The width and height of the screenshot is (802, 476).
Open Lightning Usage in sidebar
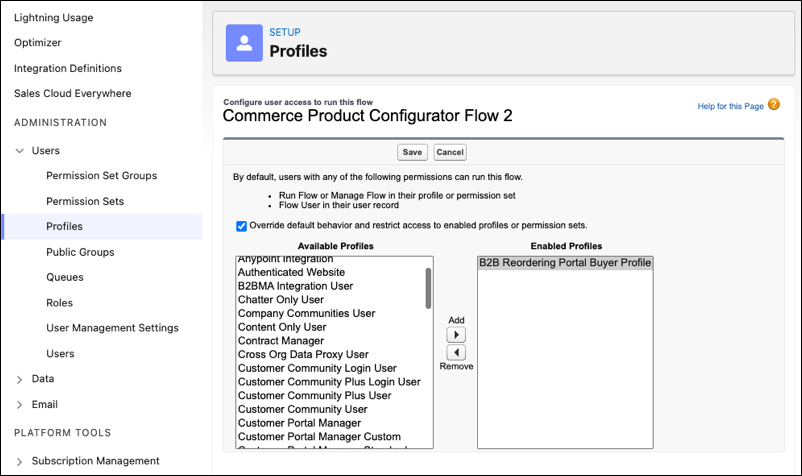(54, 17)
